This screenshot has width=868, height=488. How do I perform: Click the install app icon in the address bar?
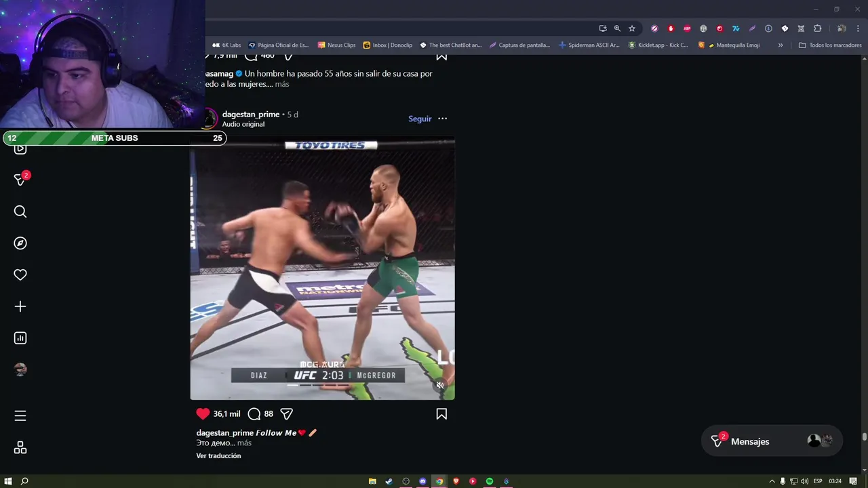pyautogui.click(x=602, y=28)
